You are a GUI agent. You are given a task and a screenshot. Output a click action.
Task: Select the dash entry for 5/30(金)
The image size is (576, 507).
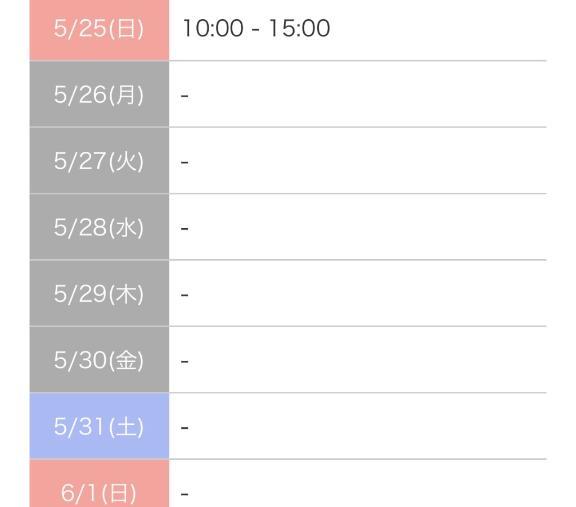click(185, 362)
